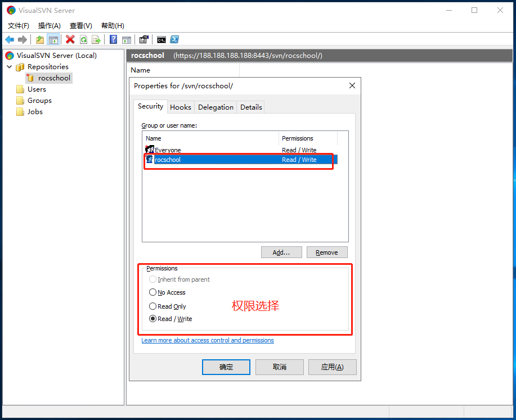Click the 确定 OK button

pos(226,367)
